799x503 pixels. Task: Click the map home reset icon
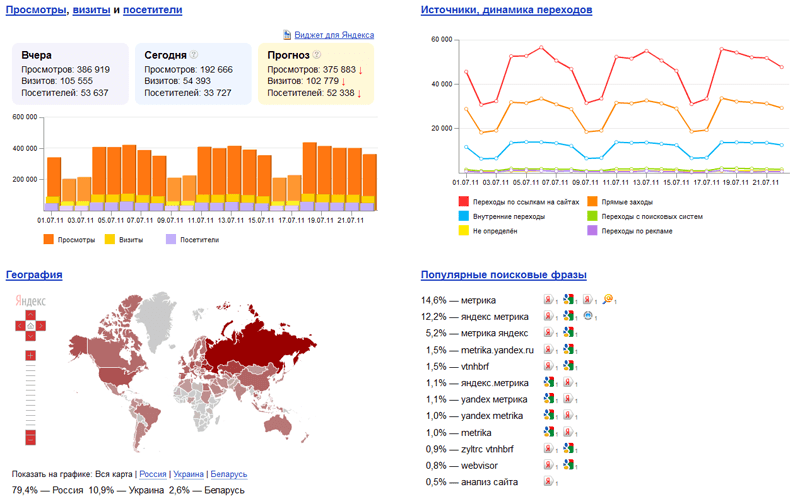point(31,326)
